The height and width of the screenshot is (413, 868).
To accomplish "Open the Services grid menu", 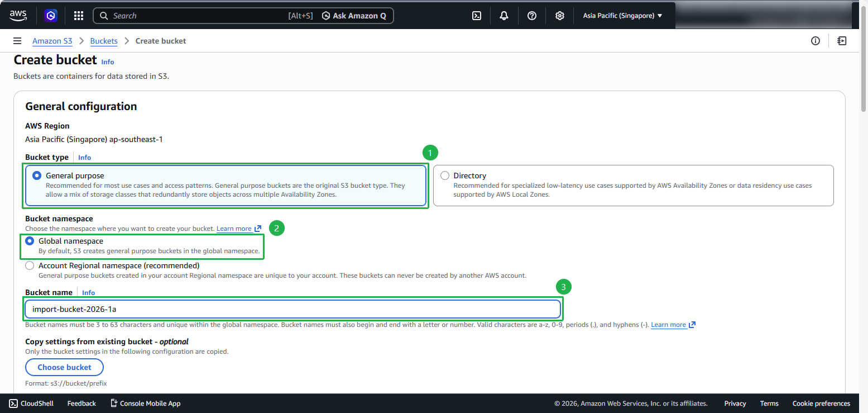I will [x=79, y=16].
